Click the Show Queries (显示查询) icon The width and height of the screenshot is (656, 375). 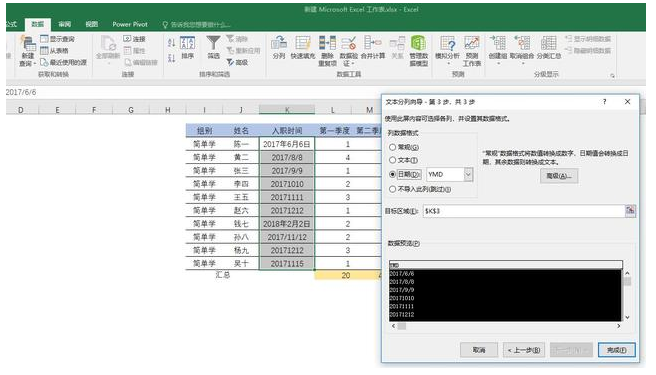tap(44, 39)
